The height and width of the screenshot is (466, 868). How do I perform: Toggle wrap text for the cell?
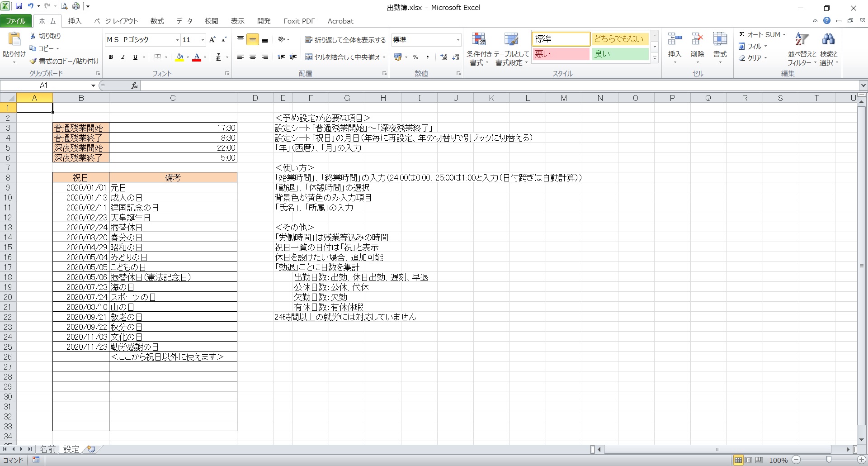(x=345, y=40)
